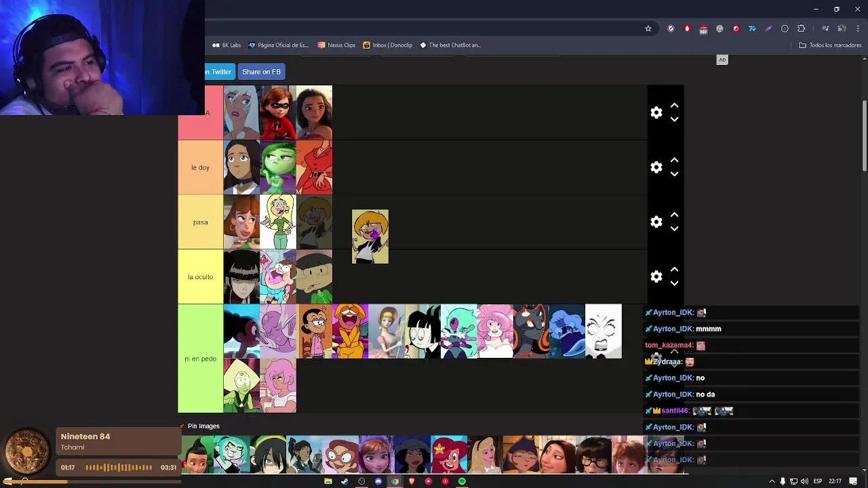
Task: Click the 7TV extension icon
Action: coord(752,28)
